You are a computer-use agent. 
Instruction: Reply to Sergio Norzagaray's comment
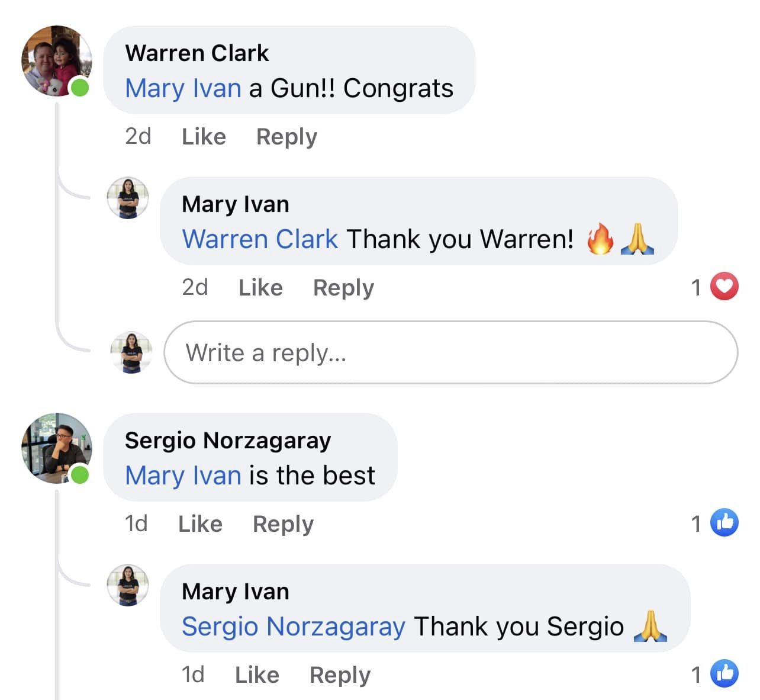(283, 524)
